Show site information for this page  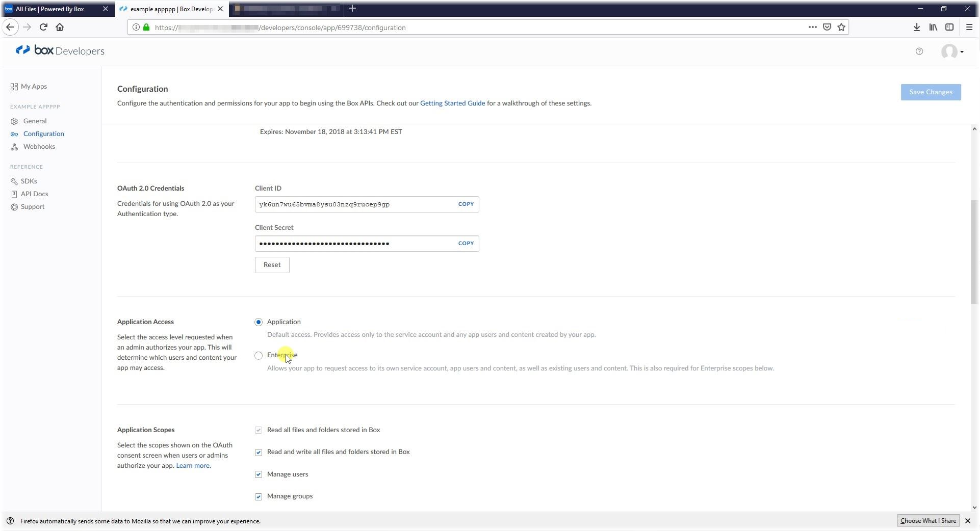[x=136, y=28]
